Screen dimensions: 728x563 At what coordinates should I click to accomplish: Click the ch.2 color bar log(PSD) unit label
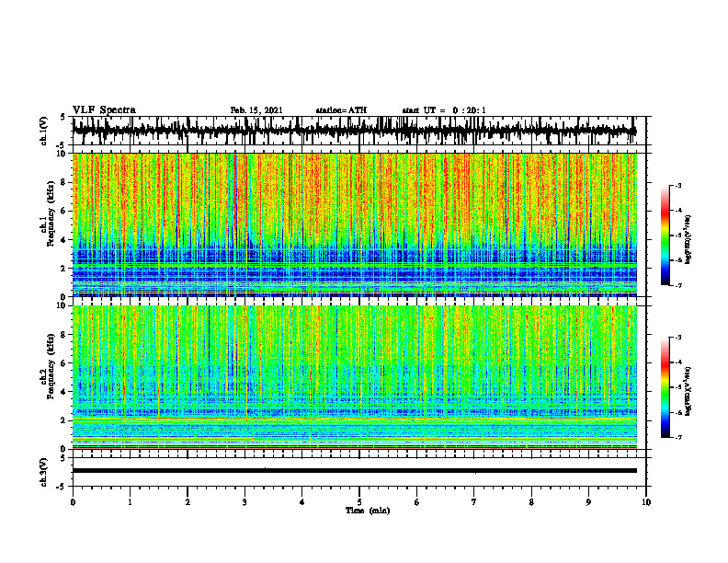click(x=688, y=391)
